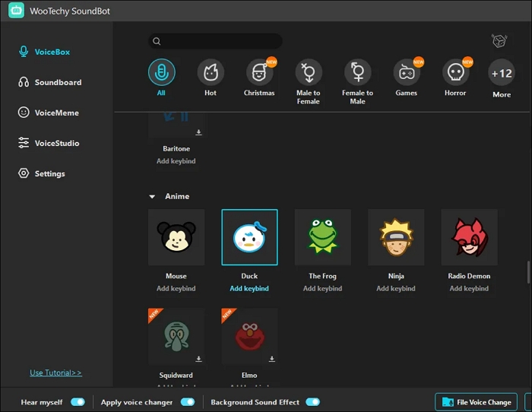Select the Hot voice category icon
This screenshot has height=412, width=532.
[x=211, y=73]
